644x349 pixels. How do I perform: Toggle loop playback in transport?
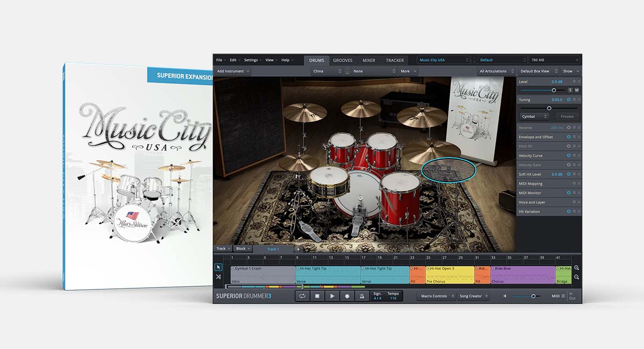[303, 296]
